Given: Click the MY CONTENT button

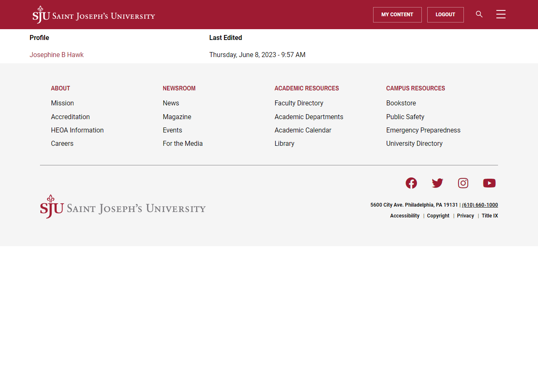Looking at the screenshot, I should tap(397, 15).
